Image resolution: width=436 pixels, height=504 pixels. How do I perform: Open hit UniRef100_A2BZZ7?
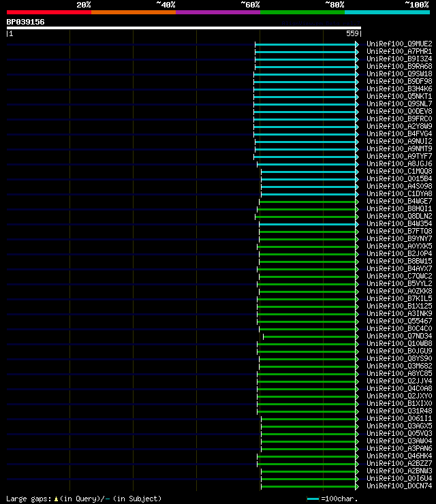tap(399, 464)
